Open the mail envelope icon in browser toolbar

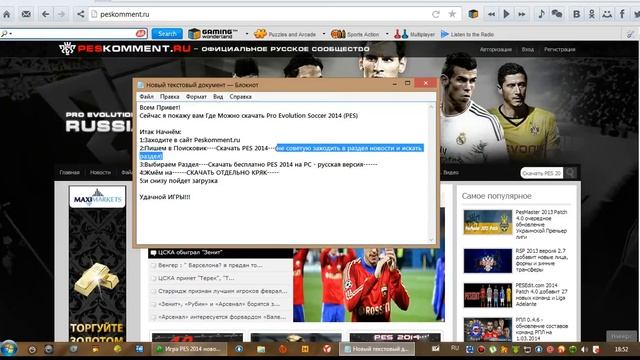pos(26,14)
